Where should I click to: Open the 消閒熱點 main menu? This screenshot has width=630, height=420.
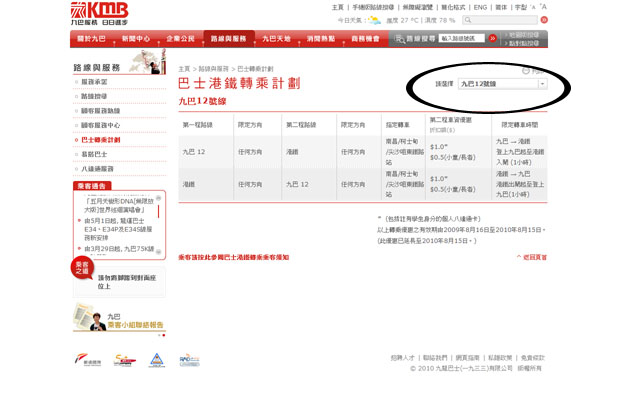pos(321,39)
